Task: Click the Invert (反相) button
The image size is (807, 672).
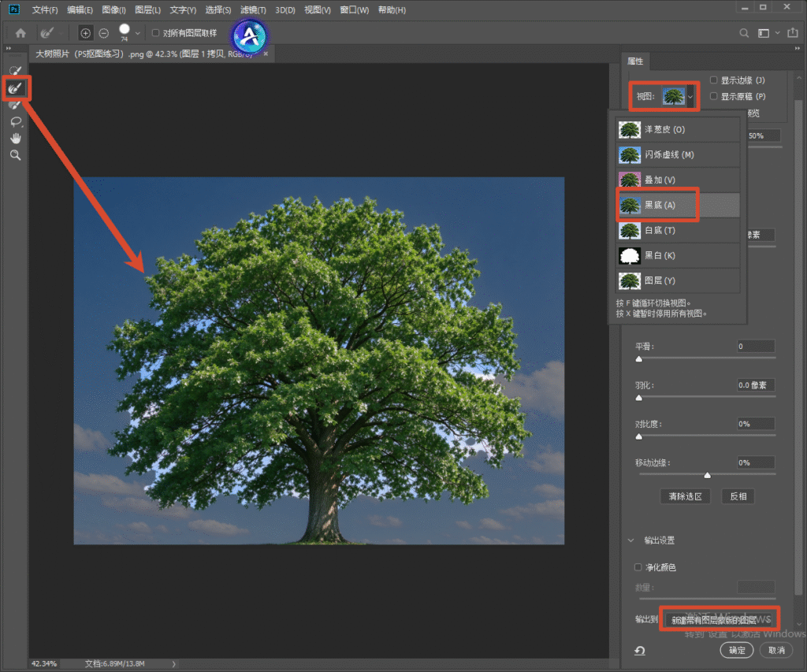Action: 738,496
